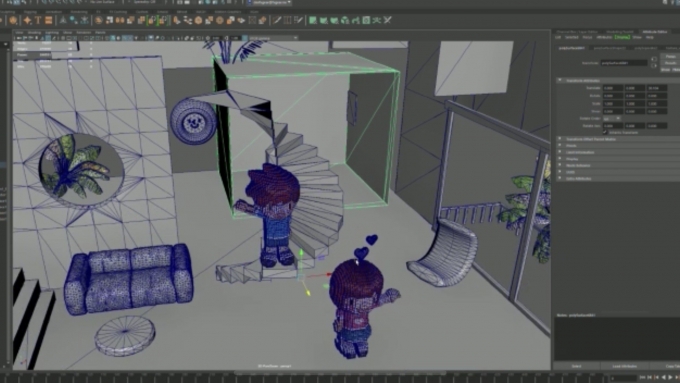
Task: Toggle the input connection arrow beside transform name
Action: point(654,59)
